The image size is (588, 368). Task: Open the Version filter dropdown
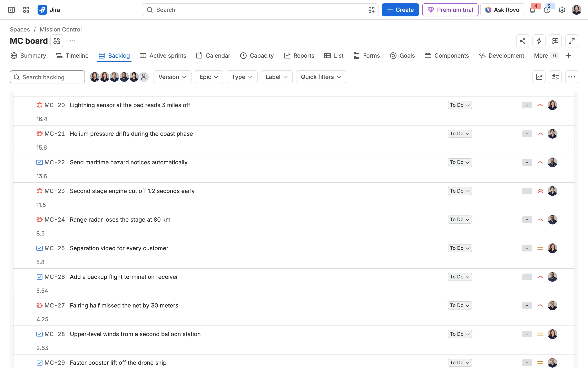[173, 77]
